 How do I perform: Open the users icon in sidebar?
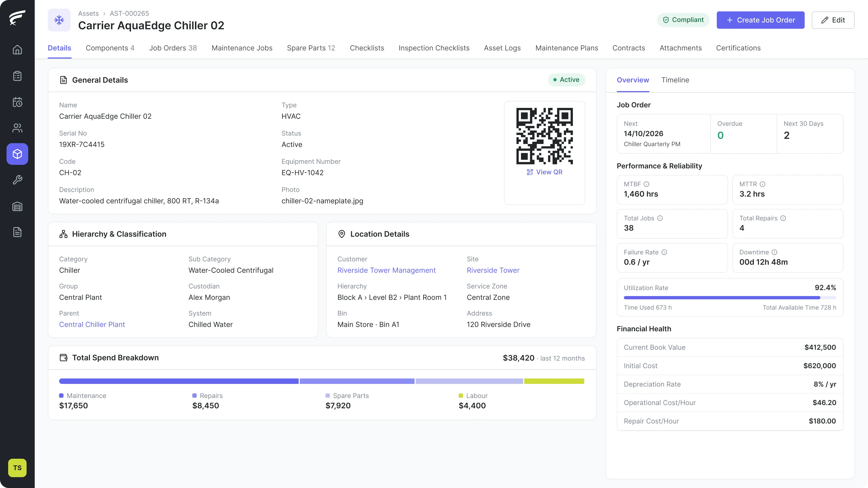point(17,128)
